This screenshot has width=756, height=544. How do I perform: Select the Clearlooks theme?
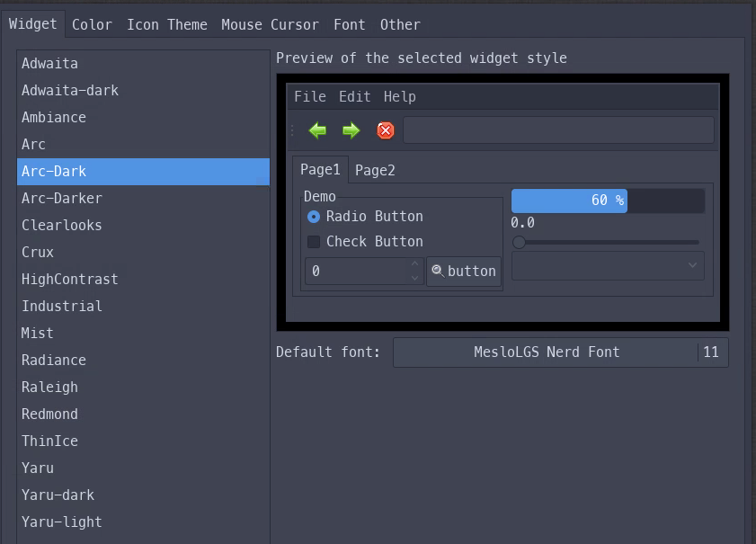click(143, 226)
